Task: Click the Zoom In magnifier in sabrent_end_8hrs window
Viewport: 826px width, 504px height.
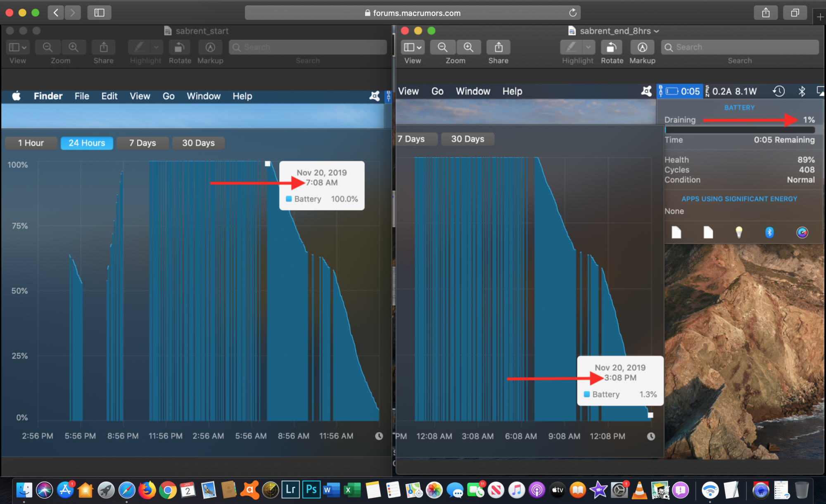Action: click(468, 47)
